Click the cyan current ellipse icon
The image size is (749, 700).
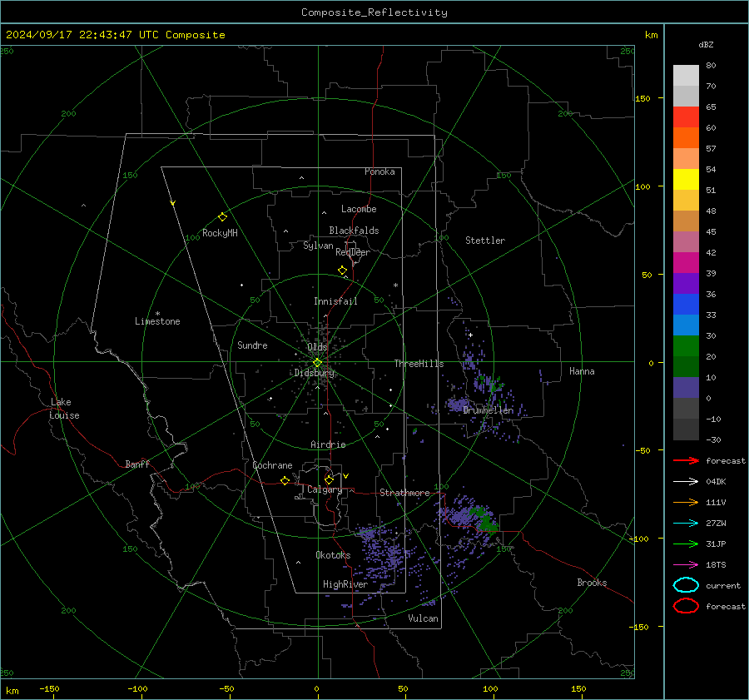tap(686, 585)
